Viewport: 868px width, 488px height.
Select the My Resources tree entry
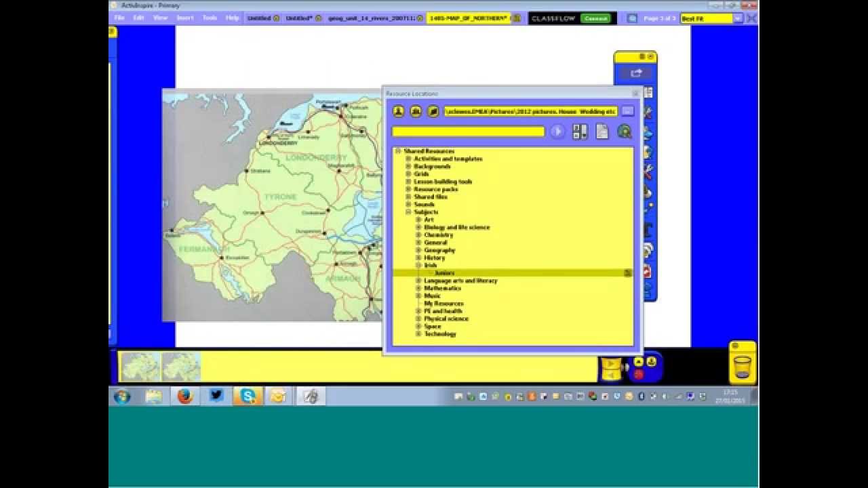click(x=443, y=304)
